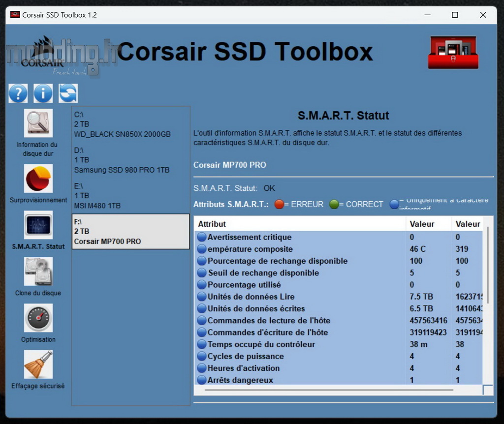
Task: Click the 7.5 TB data read value
Action: click(421, 297)
